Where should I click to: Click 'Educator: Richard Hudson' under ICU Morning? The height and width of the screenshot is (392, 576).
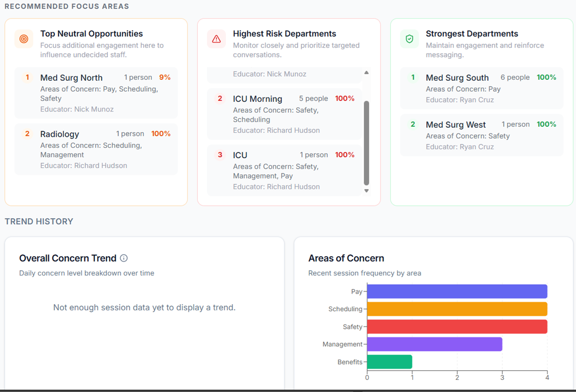click(276, 130)
